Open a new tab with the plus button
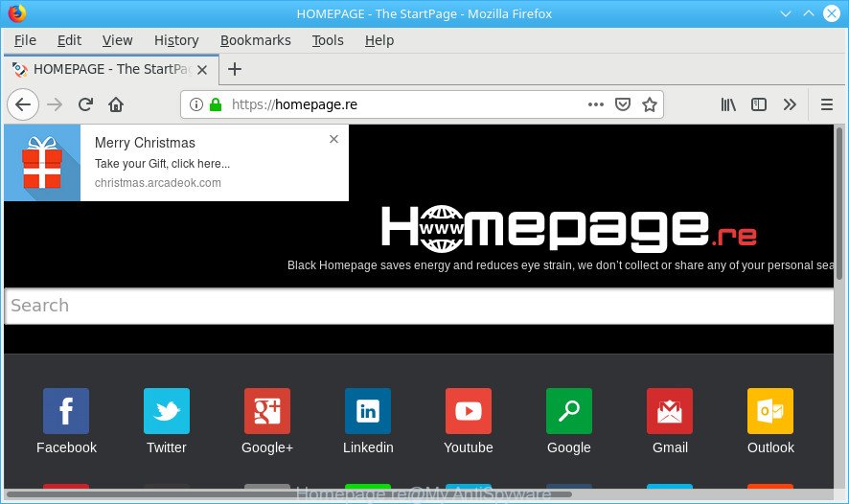 [x=235, y=69]
